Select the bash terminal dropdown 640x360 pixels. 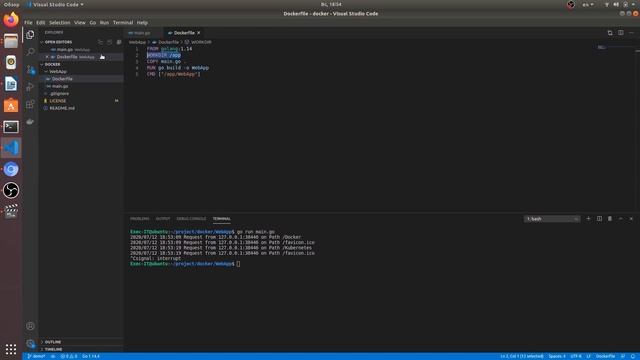[x=552, y=219]
